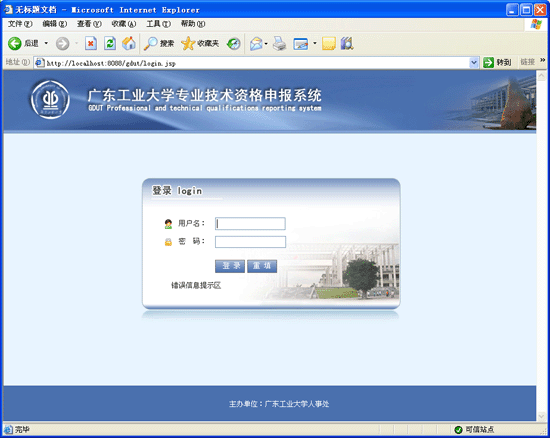Screen dimensions: 550x438
Task: Click the status bar page icon
Action: (x=8, y=429)
